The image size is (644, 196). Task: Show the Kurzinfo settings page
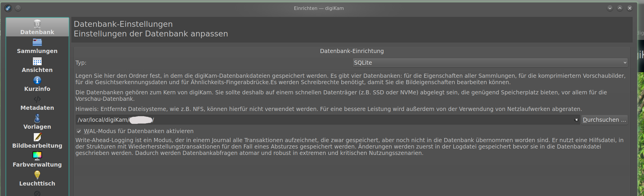point(37,84)
